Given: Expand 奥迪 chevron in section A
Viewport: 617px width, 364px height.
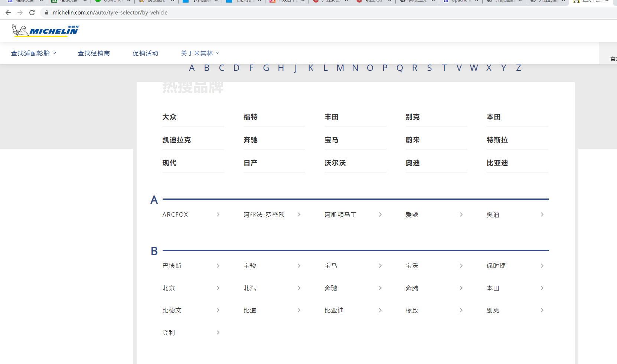Looking at the screenshot, I should coord(542,214).
